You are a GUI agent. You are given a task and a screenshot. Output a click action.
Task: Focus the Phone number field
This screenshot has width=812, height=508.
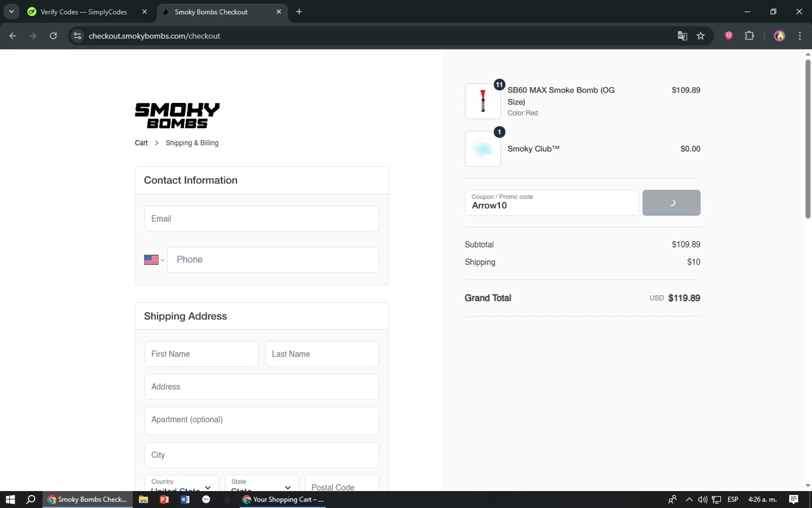pos(273,260)
